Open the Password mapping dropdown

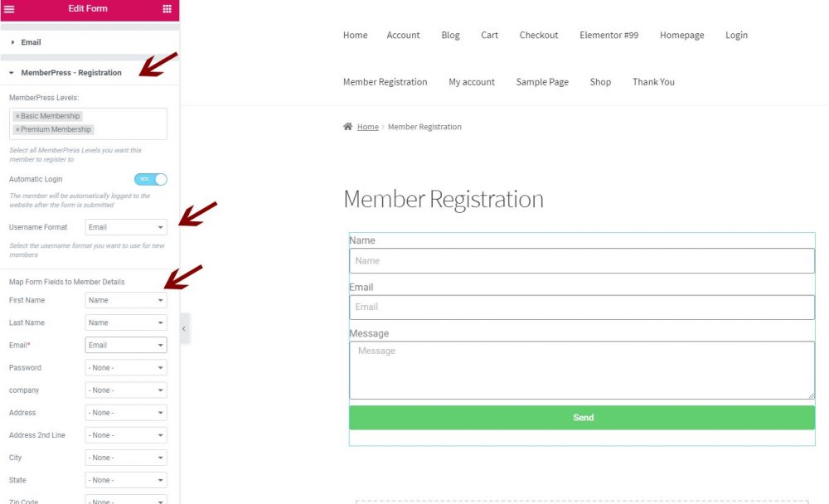tap(126, 368)
